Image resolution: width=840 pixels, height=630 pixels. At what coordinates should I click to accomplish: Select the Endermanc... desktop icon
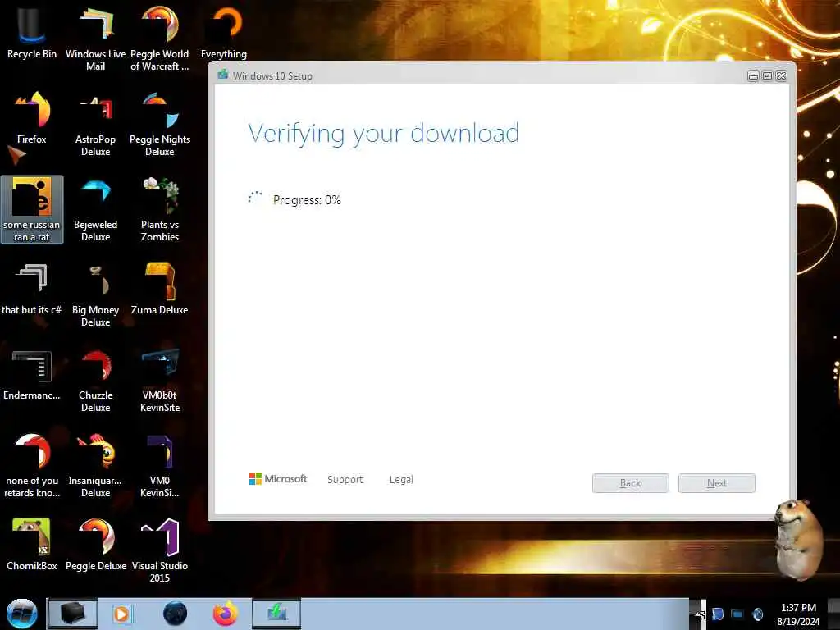pos(32,374)
